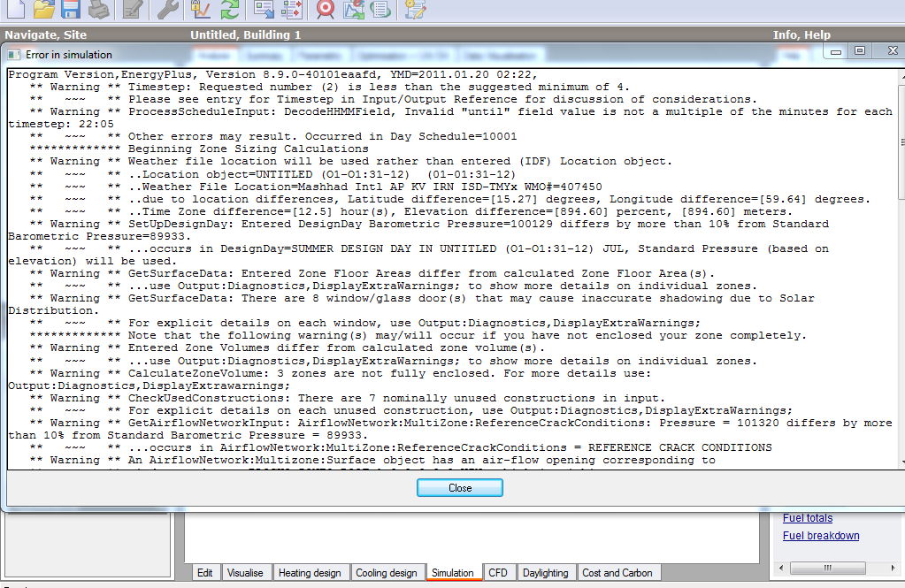Image resolution: width=905 pixels, height=588 pixels.
Task: Select the Cooling design tab
Action: (387, 572)
